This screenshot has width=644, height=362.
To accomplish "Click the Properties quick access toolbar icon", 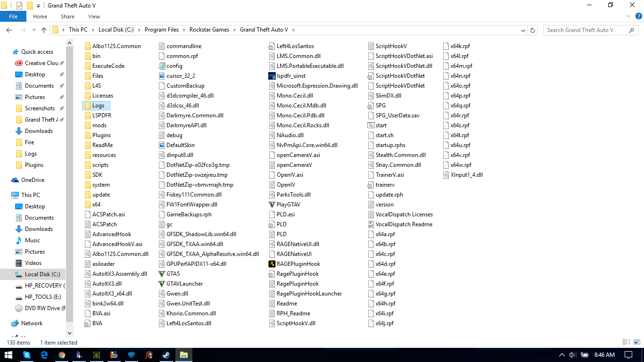I will pyautogui.click(x=19, y=6).
